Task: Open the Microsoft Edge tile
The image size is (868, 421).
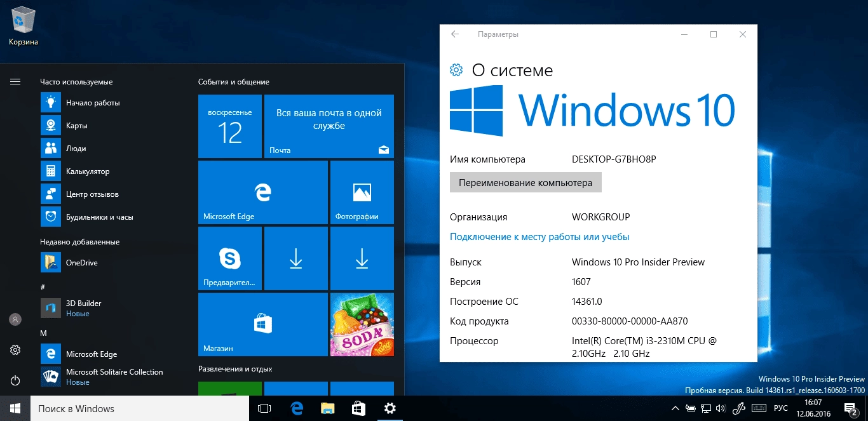Action: 263,192
